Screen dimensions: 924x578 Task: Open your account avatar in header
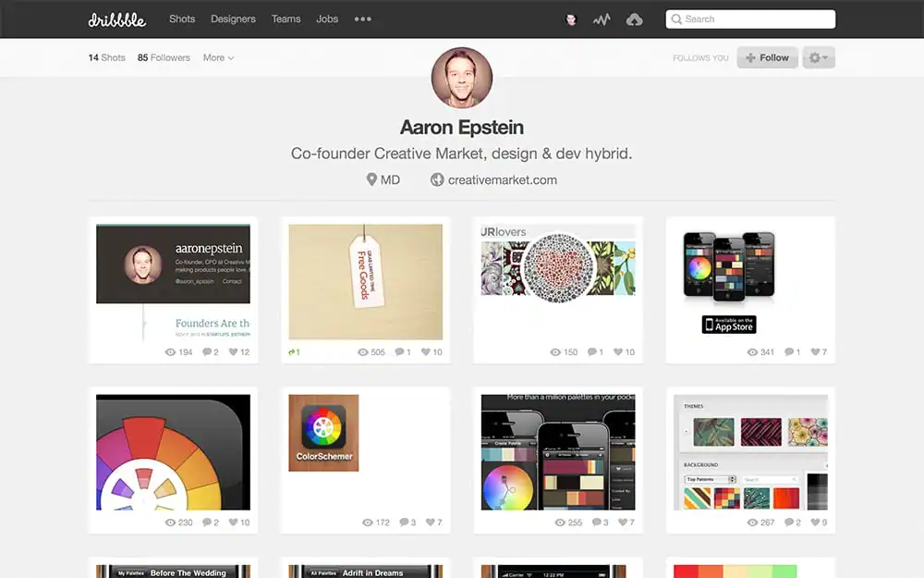[570, 19]
